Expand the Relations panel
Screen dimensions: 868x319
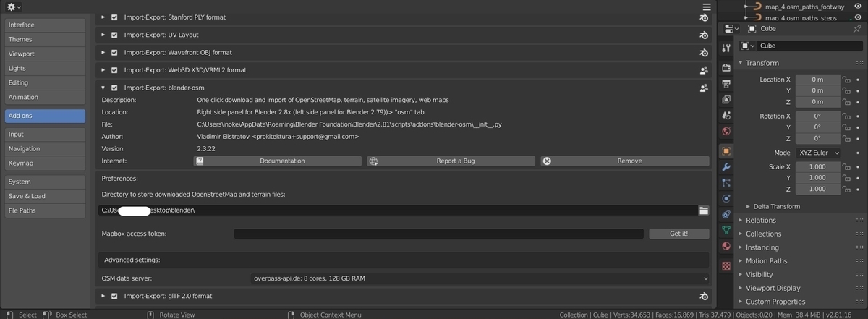pos(761,221)
